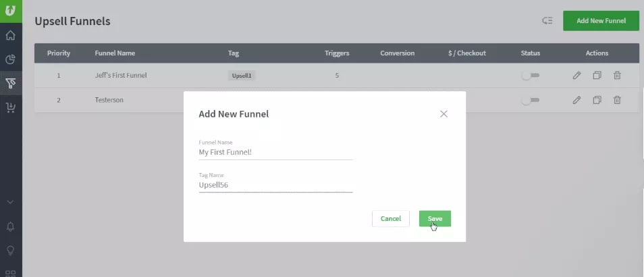644x277 pixels.
Task: Open the shopping cart sidebar icon
Action: [11, 107]
